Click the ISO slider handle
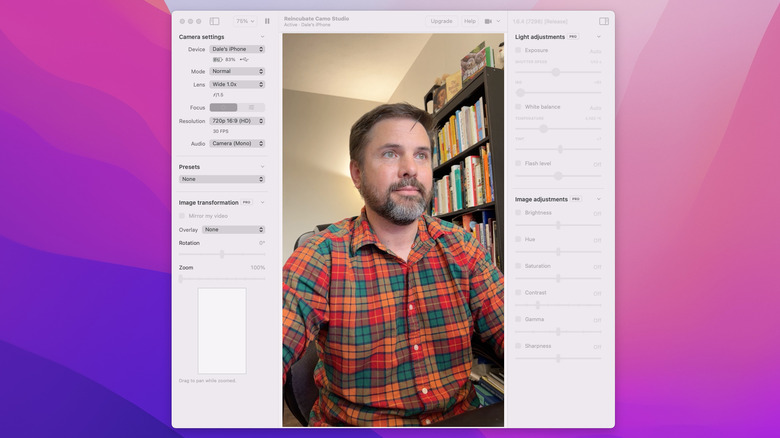This screenshot has height=438, width=780. (520, 93)
